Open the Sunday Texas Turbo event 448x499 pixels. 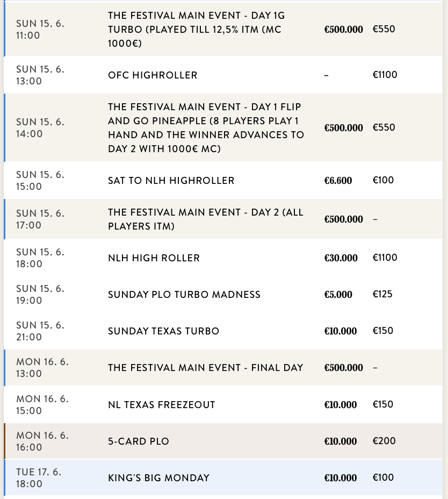[x=163, y=331]
